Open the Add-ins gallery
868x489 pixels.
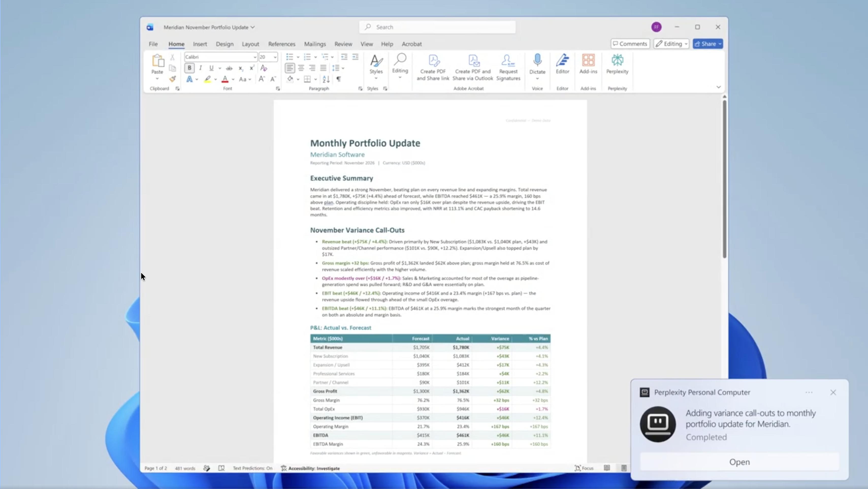click(588, 64)
